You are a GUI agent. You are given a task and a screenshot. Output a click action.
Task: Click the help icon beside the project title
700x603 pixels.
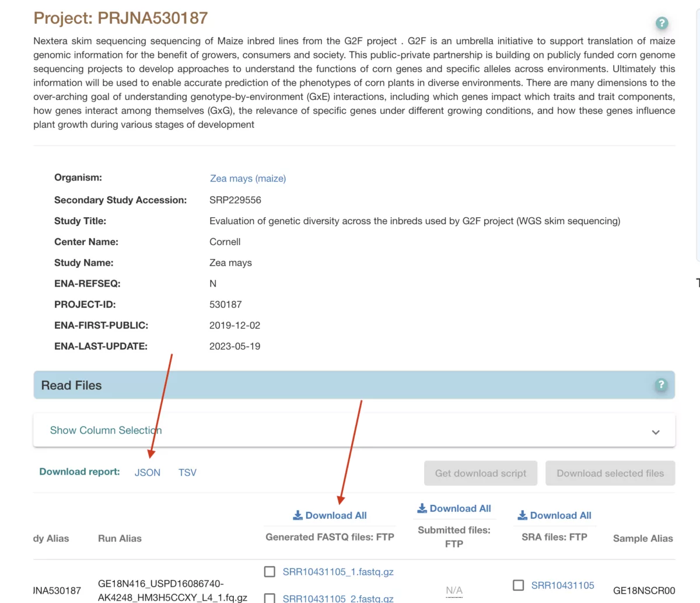pyautogui.click(x=661, y=23)
